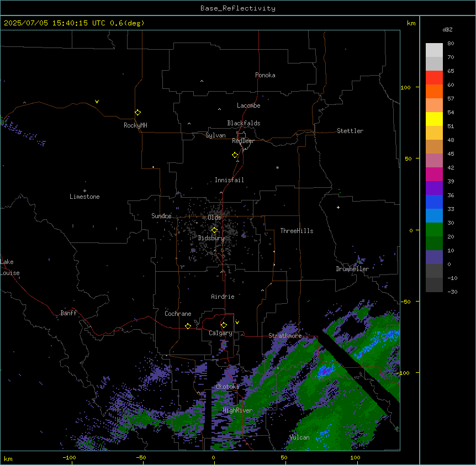Click the RedDeer city label
The width and height of the screenshot is (476, 465).
point(243,141)
